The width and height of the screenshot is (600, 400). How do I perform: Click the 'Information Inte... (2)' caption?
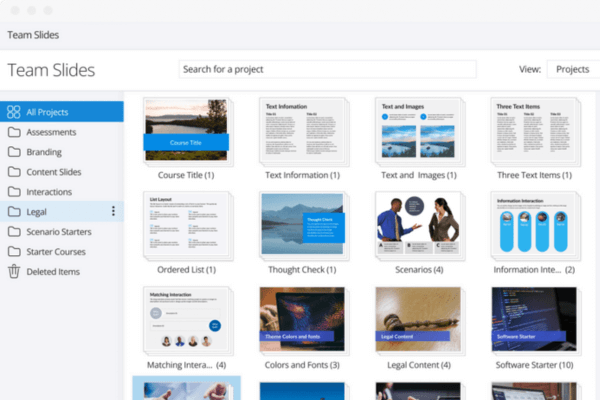click(x=534, y=269)
